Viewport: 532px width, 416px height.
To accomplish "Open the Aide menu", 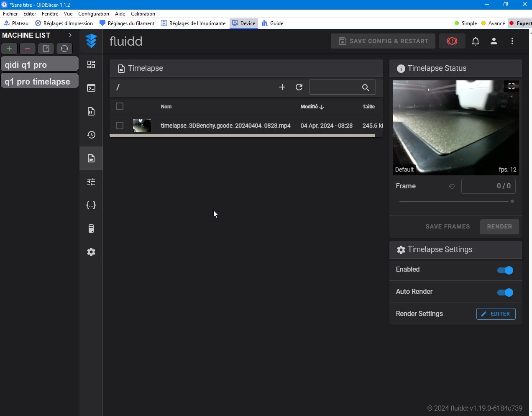I will 120,14.
